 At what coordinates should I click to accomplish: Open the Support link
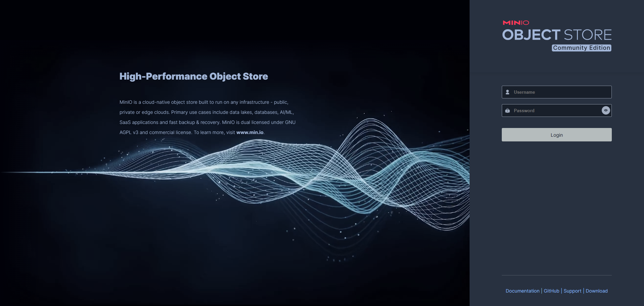(572, 291)
